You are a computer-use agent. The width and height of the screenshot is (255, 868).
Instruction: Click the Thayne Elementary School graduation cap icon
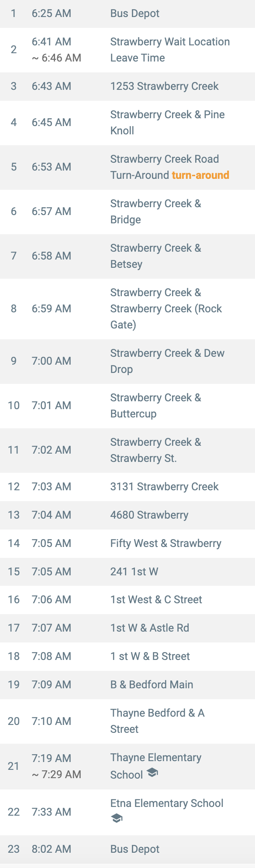[152, 773]
